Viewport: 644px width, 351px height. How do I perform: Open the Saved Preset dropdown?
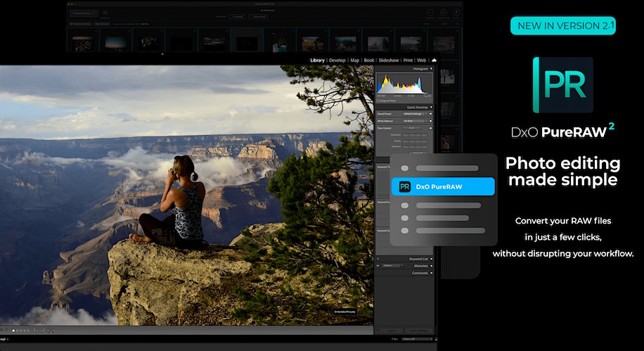coord(416,114)
